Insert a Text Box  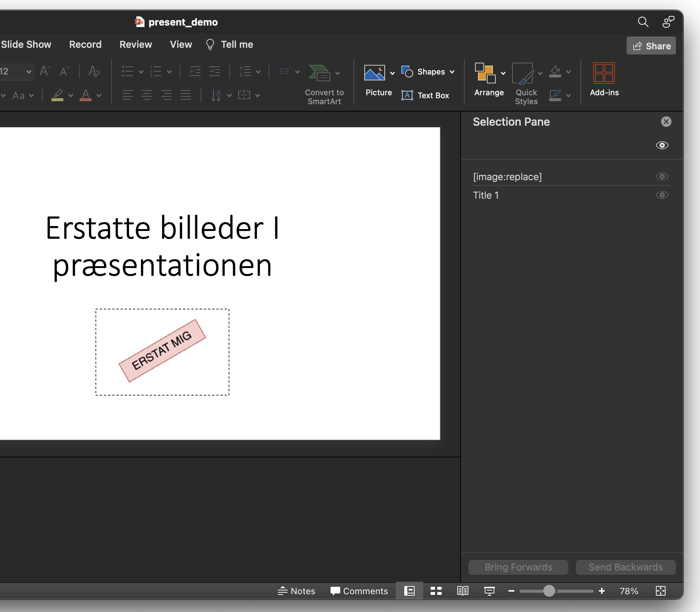(425, 95)
